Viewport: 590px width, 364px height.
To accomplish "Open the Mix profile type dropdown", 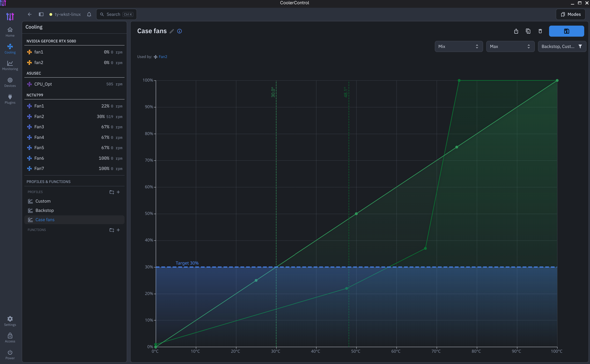I will pos(459,46).
